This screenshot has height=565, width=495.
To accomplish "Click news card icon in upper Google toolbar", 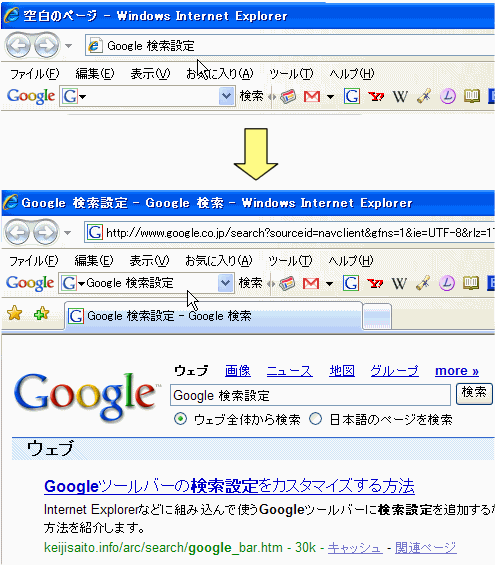I will [288, 96].
